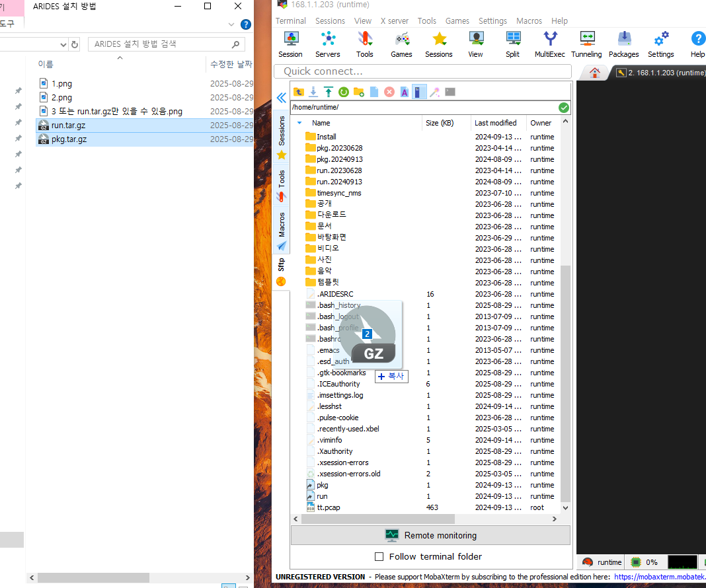Viewport: 706px width, 588px height.
Task: Select the run.20240913 folder
Action: pyautogui.click(x=339, y=182)
